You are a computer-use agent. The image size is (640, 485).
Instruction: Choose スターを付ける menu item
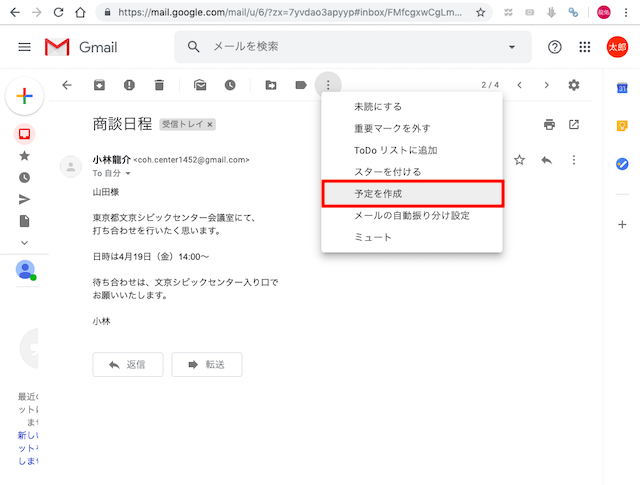click(x=412, y=172)
